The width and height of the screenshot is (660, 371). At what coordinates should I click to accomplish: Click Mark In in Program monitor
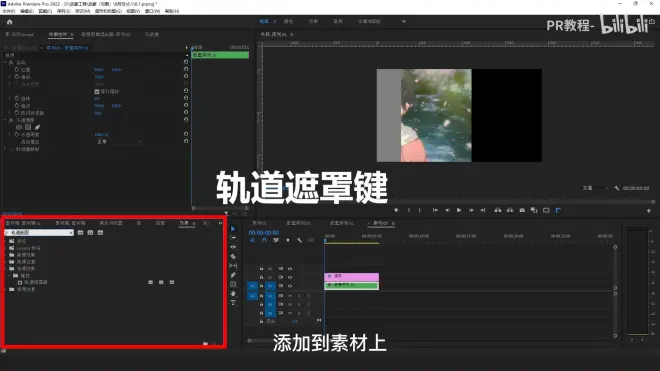pyautogui.click(x=409, y=210)
